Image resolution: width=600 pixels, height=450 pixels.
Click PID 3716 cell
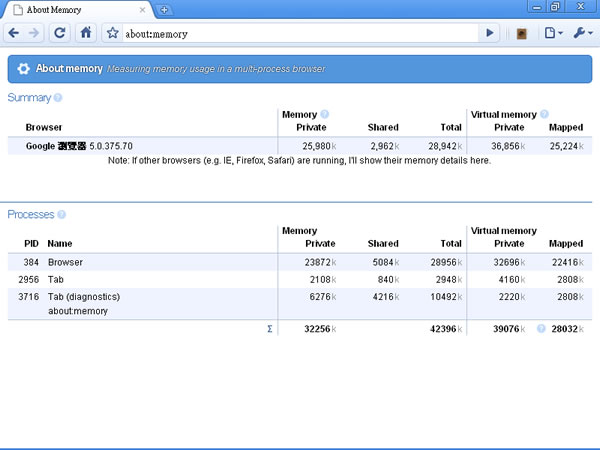click(x=29, y=297)
